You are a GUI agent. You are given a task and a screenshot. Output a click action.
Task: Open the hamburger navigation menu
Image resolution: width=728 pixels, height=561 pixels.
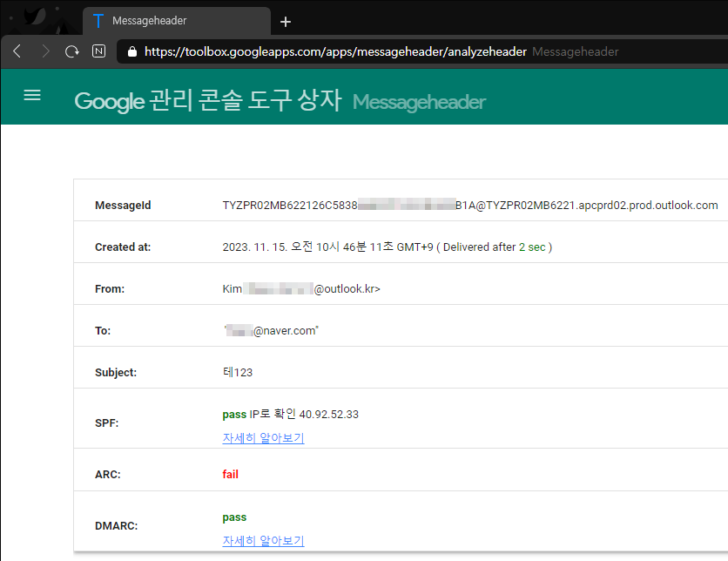pyautogui.click(x=32, y=96)
